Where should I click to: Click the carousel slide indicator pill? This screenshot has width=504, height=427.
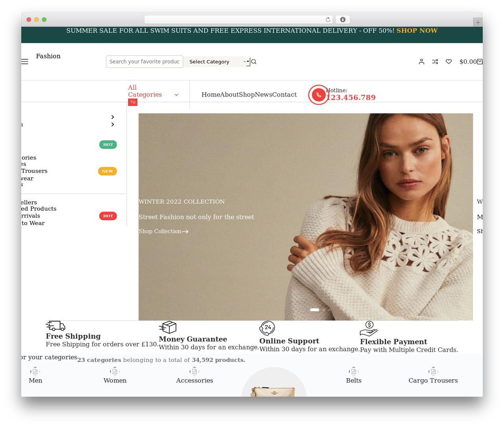[x=315, y=310]
